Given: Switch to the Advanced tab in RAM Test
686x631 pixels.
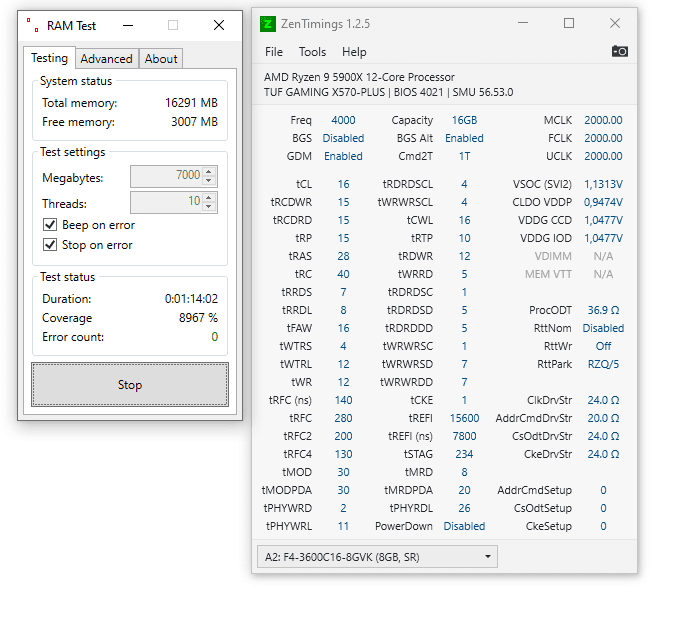Looking at the screenshot, I should tap(106, 59).
